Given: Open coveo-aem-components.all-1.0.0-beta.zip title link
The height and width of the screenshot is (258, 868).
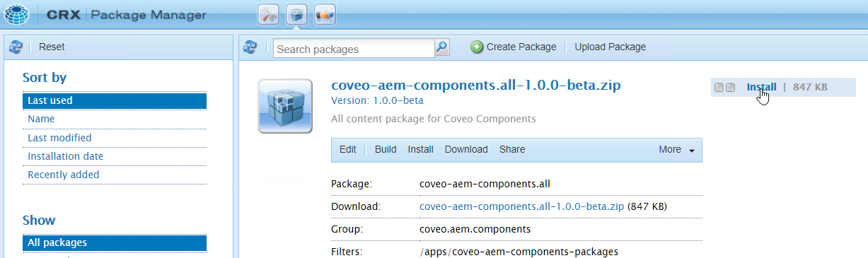Looking at the screenshot, I should (x=476, y=86).
